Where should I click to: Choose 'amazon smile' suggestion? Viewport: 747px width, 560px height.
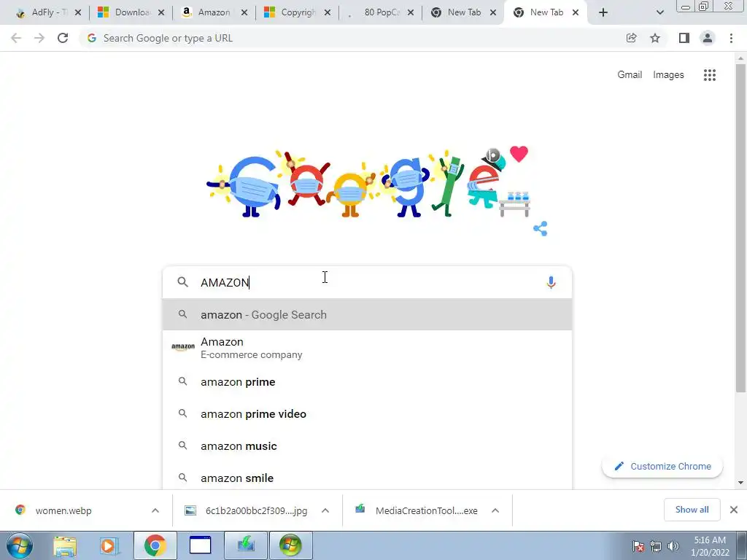click(x=367, y=478)
